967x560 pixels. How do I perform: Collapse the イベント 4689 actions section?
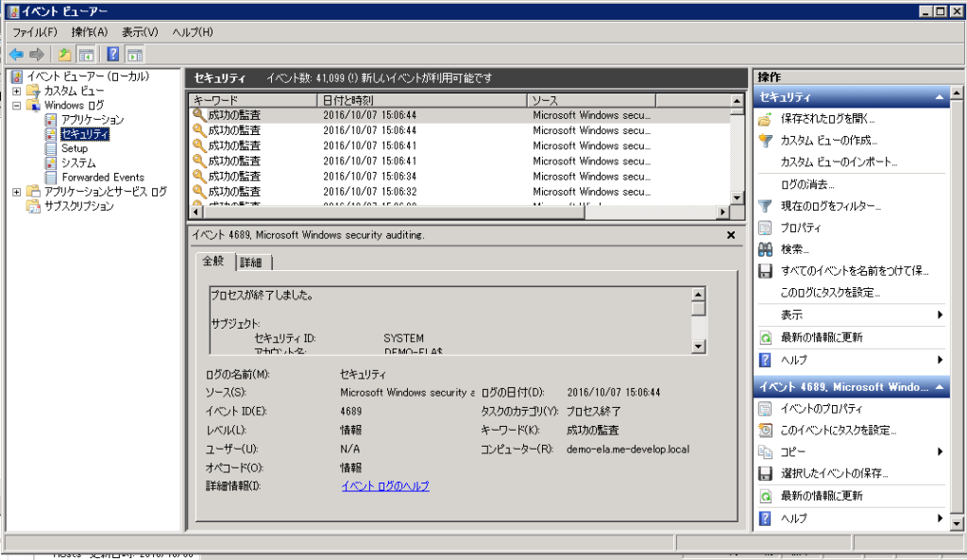(x=940, y=387)
